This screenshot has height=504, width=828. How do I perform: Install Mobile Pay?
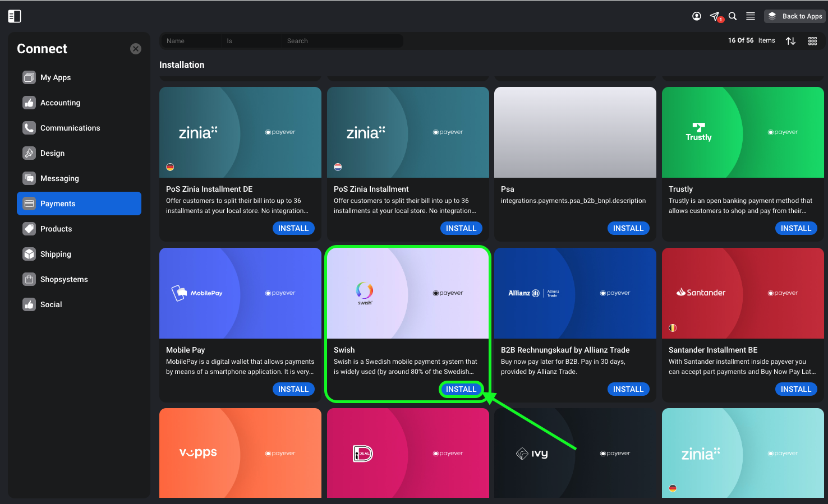click(x=293, y=389)
